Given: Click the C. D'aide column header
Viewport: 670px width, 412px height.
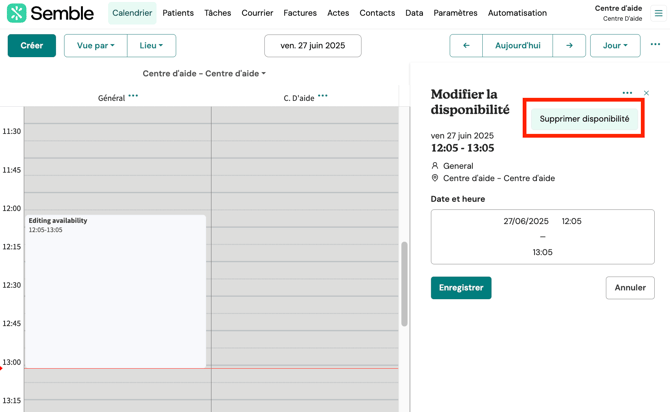Looking at the screenshot, I should tap(299, 98).
